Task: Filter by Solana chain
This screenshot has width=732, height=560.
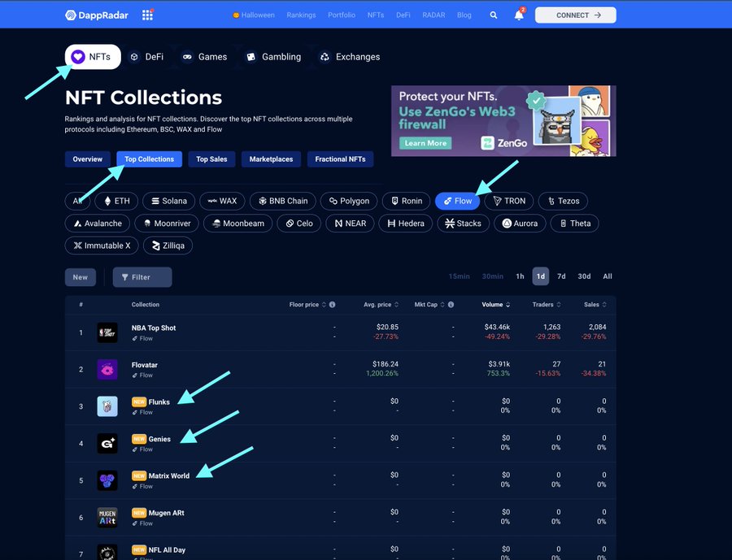Action: tap(169, 201)
